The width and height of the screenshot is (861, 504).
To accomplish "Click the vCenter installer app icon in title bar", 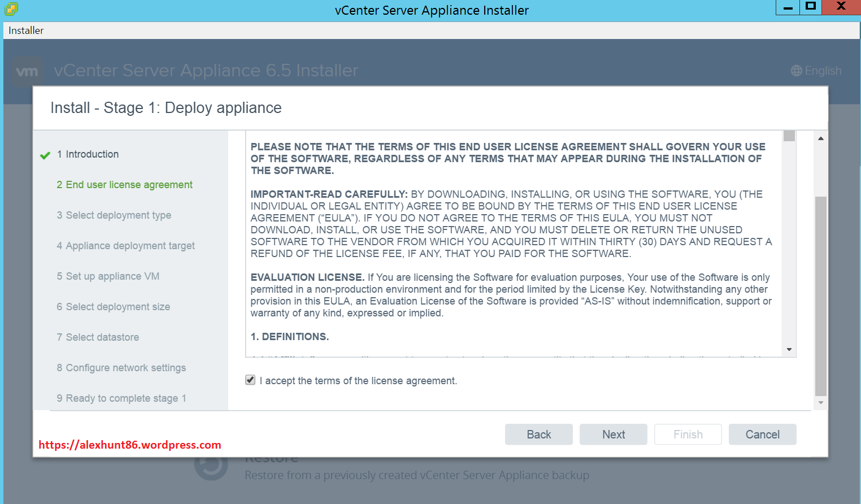I will [11, 8].
